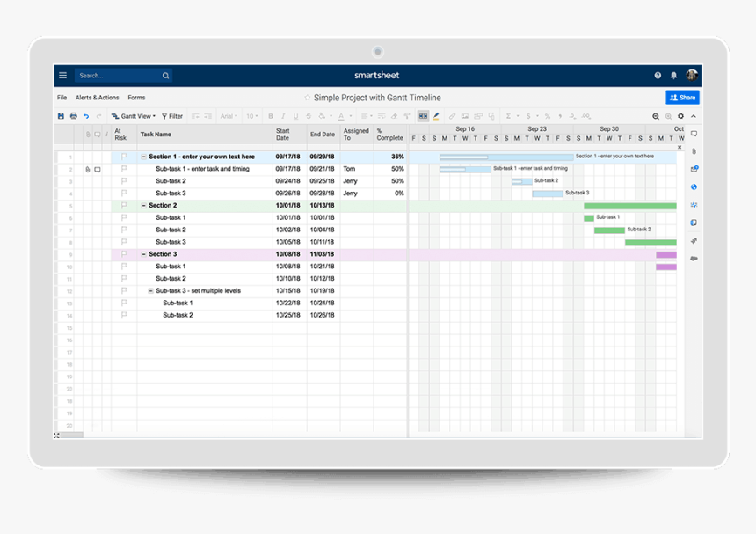
Task: Click the Undo icon
Action: [x=86, y=116]
